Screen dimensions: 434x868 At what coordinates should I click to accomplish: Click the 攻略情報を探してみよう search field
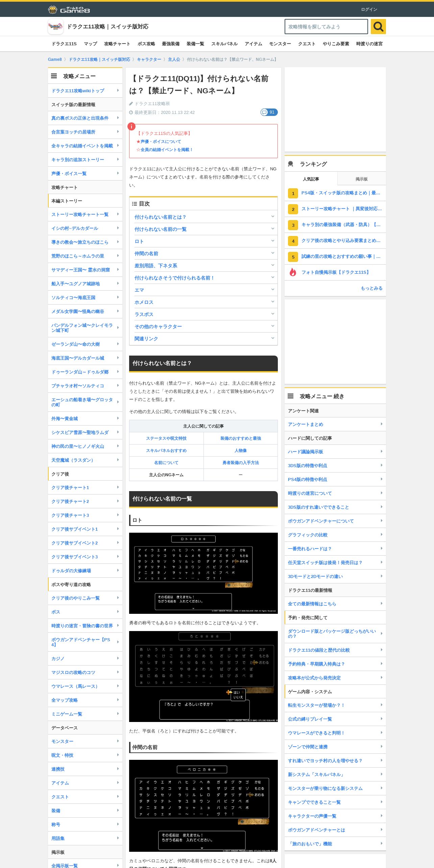[x=326, y=26]
